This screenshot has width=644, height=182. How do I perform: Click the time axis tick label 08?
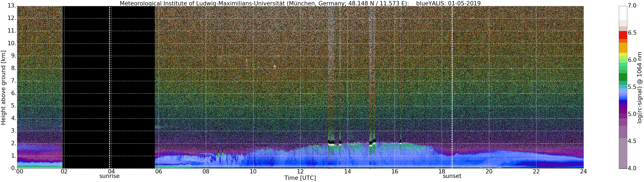206,172
